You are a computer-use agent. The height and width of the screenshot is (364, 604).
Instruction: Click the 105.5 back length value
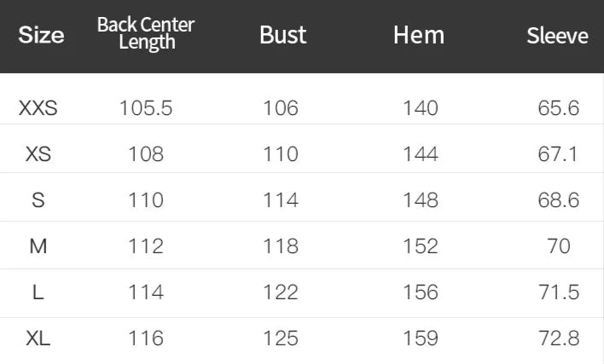[146, 108]
